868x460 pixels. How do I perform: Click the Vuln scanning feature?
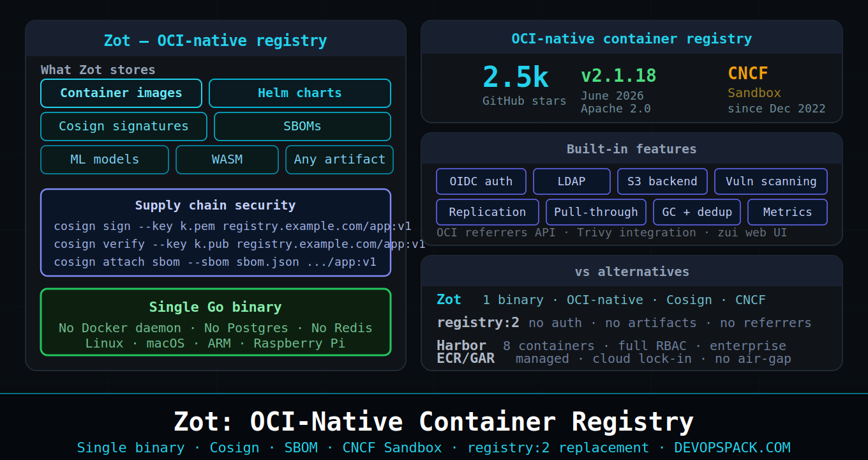771,181
